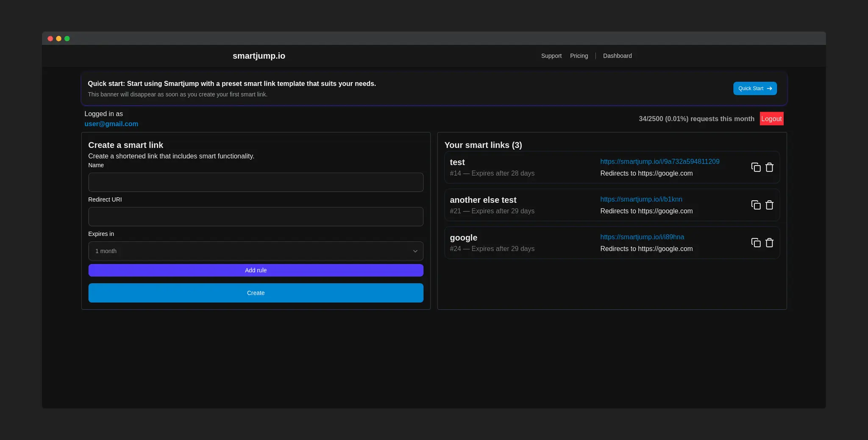Screen dimensions: 868x440
Task: Log out with the Logout button
Action: tap(771, 119)
